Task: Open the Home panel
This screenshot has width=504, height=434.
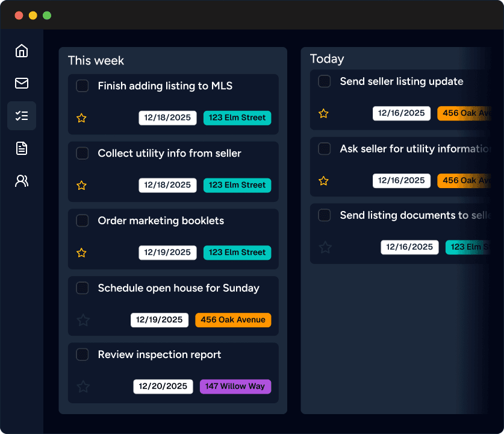Action: (22, 51)
